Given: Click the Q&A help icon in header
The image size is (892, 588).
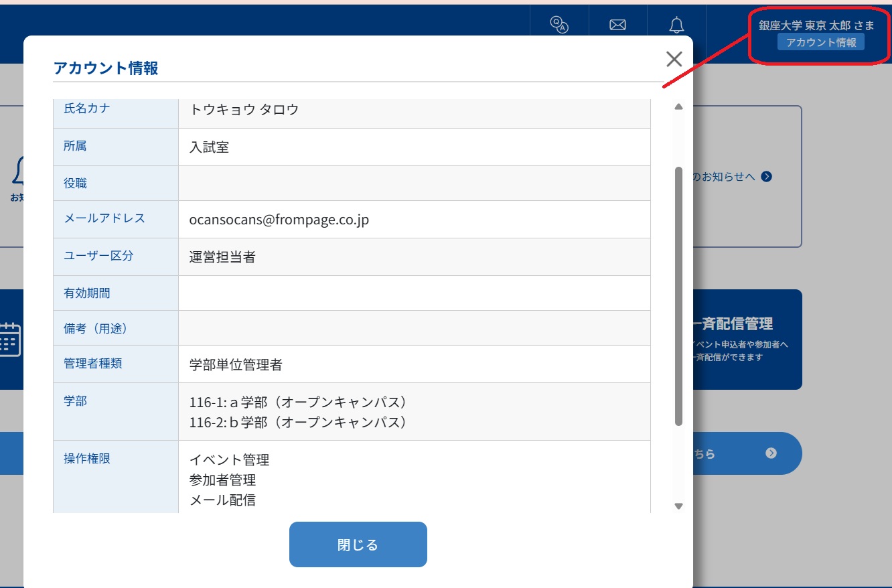Looking at the screenshot, I should (x=559, y=25).
